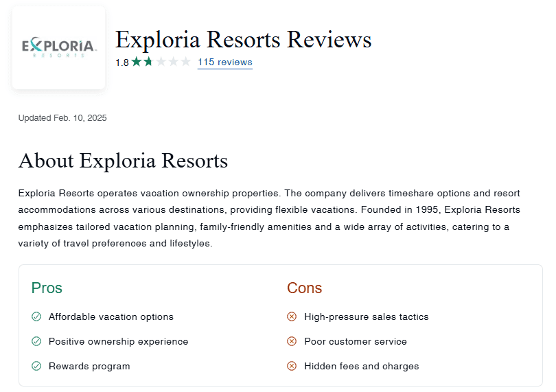Click X icon beside High-pressure sales tactics

pyautogui.click(x=292, y=316)
